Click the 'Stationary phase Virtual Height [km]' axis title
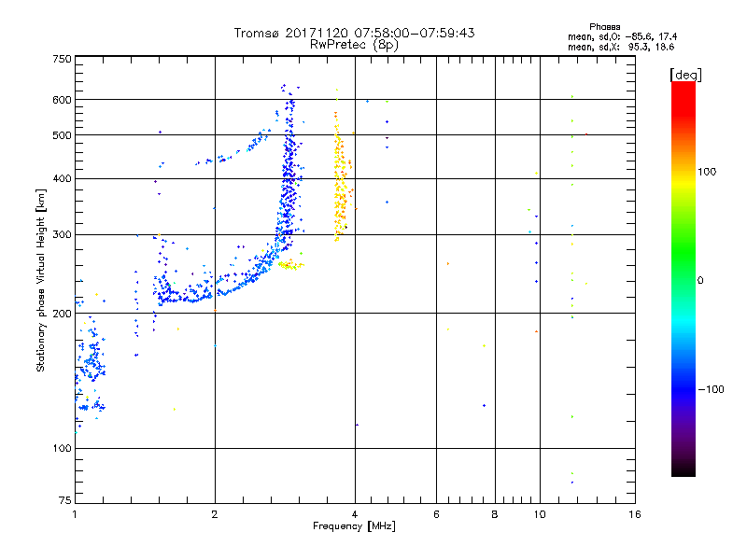 (41, 280)
